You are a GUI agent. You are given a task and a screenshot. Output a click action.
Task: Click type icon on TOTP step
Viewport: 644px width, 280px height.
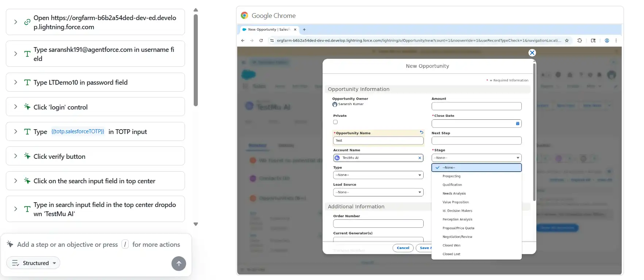tap(27, 132)
